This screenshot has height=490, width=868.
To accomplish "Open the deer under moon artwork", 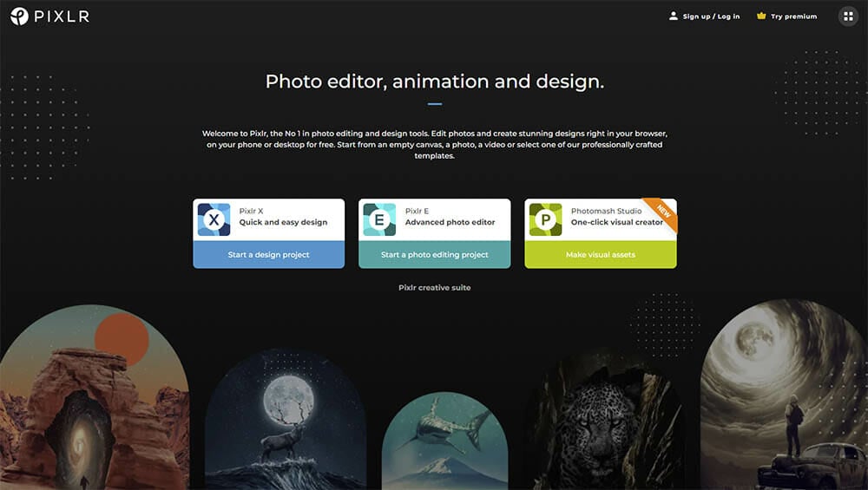I will 286,420.
